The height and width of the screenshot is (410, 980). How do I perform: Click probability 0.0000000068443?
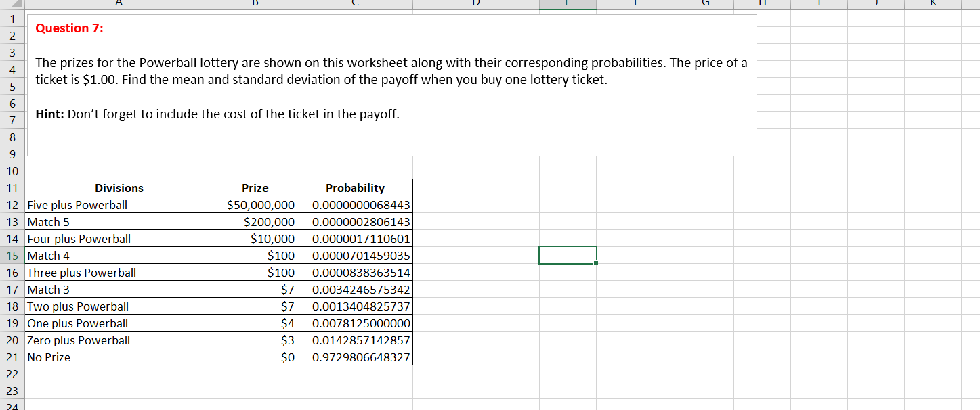tap(355, 205)
